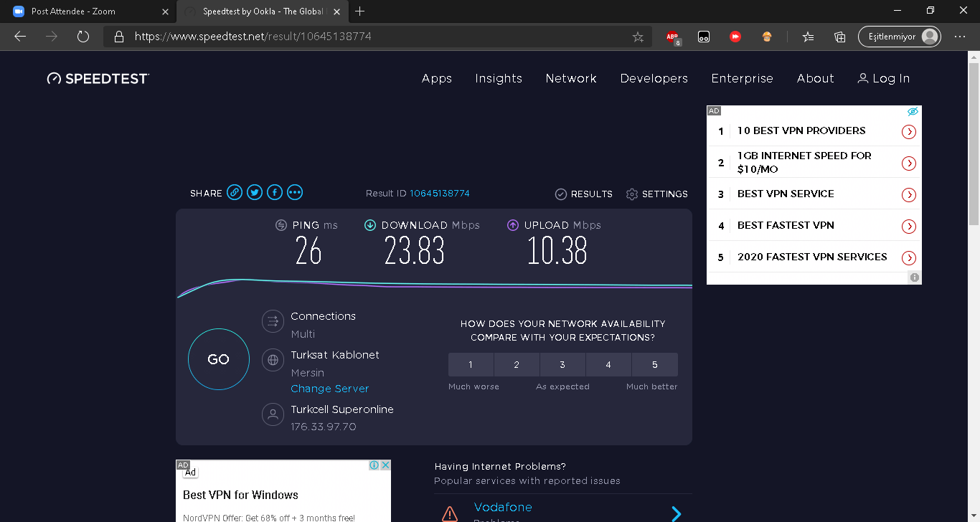Open the ABP Adblock Plus extension
The image size is (980, 522).
click(672, 37)
